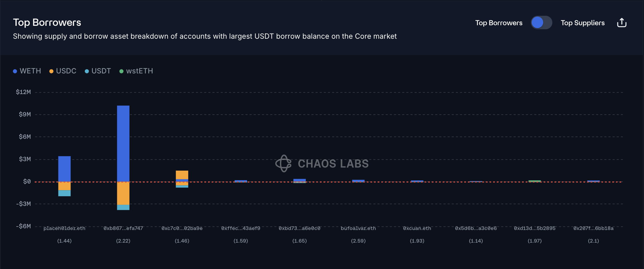
Task: Click the orange USDC bar of 0xc7c0...02ba9e
Action: (182, 175)
